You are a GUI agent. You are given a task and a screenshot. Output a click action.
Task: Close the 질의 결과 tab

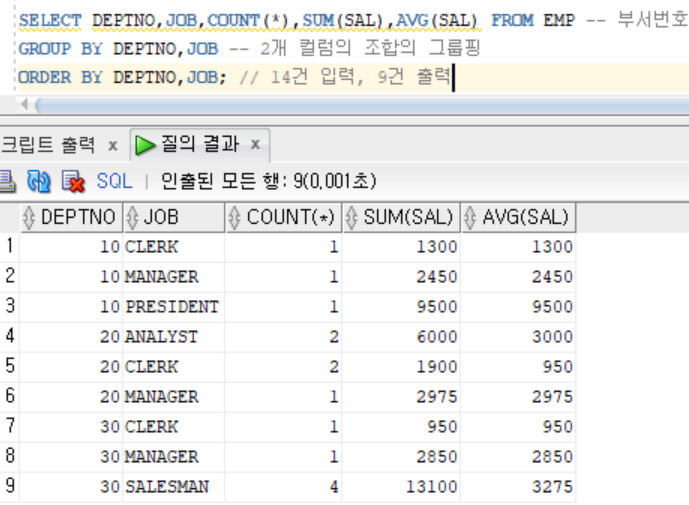(x=255, y=145)
